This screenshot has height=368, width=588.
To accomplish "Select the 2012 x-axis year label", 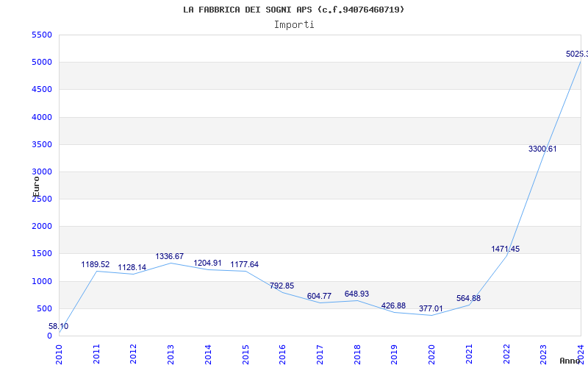I will coord(134,355).
